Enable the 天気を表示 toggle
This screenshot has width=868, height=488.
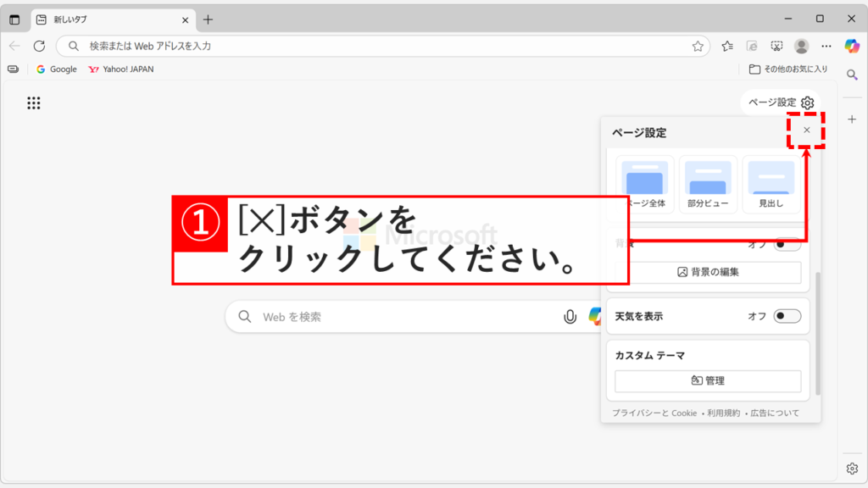point(788,316)
